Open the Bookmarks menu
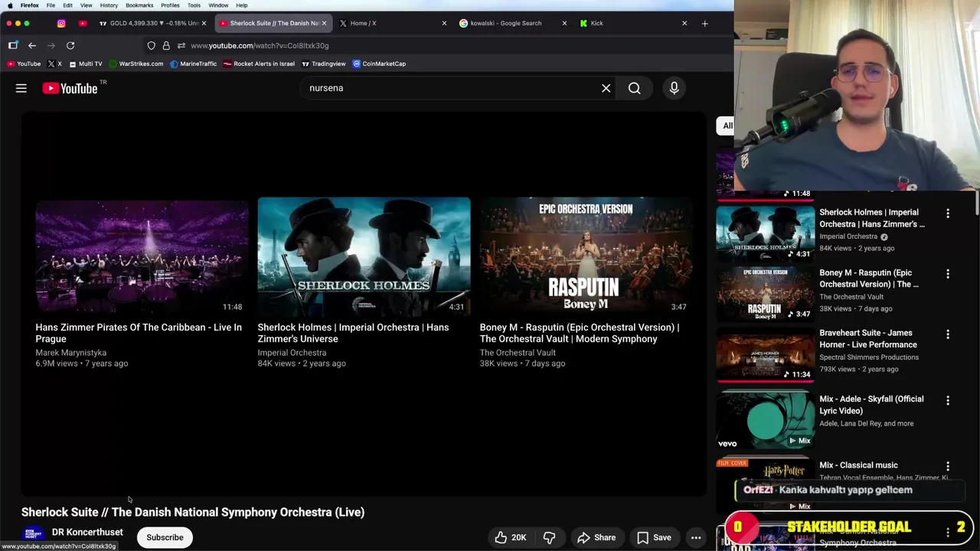980x551 pixels. pos(139,5)
